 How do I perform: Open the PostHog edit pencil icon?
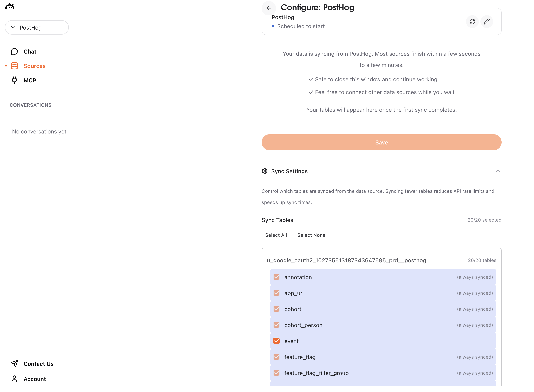487,22
